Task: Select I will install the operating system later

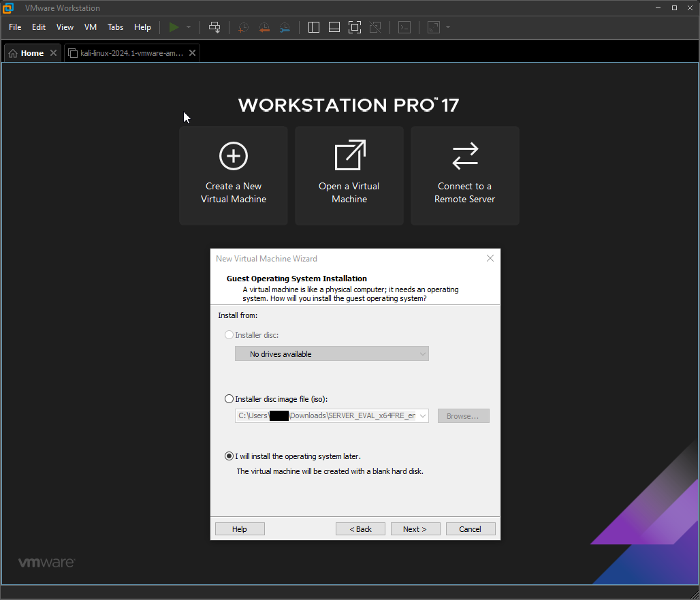Action: point(229,456)
